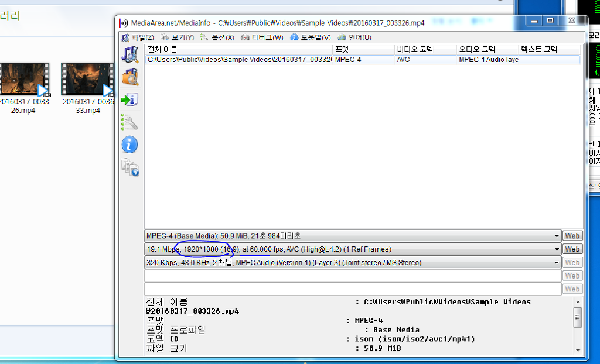The height and width of the screenshot is (364, 600).
Task: Click Web button beside video stream line
Action: 572,249
